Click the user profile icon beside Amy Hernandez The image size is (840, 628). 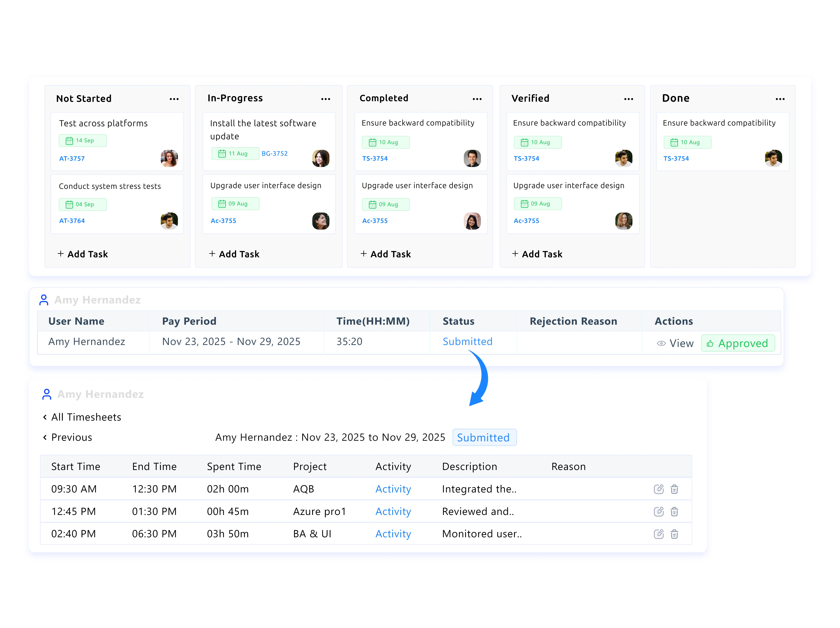(44, 300)
